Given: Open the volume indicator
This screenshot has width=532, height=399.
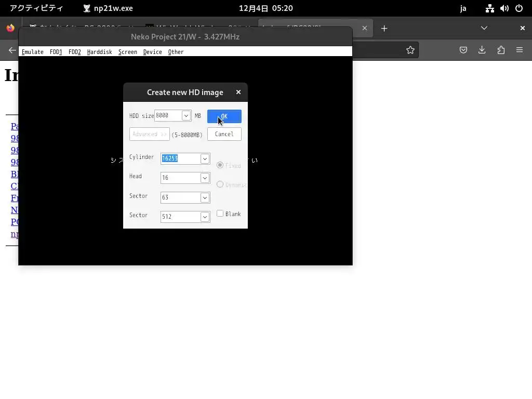Looking at the screenshot, I should tap(504, 8).
